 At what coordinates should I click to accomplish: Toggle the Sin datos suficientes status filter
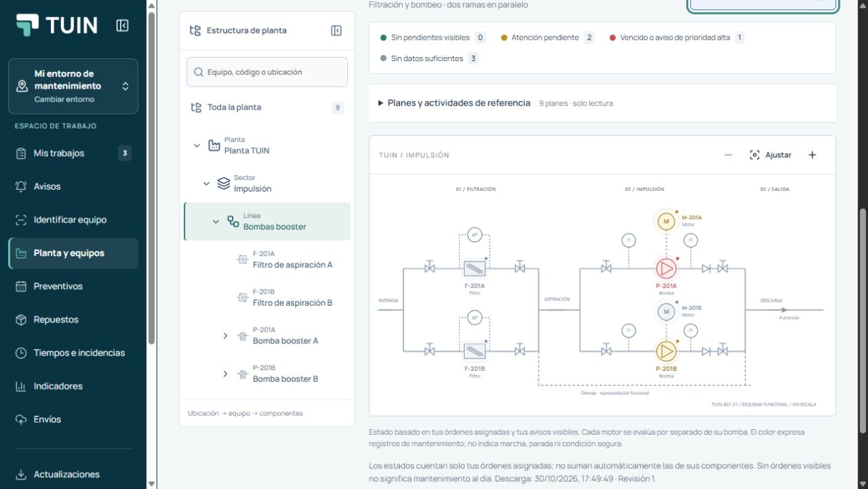tap(429, 58)
